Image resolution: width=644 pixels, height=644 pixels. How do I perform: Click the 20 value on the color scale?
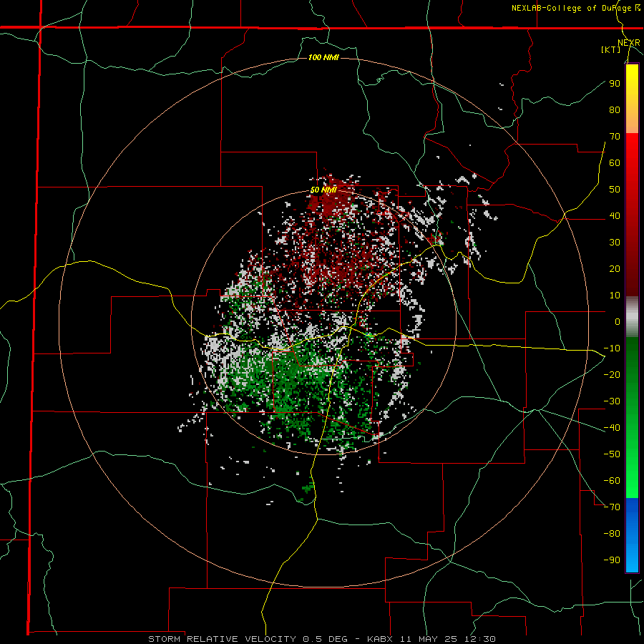(x=615, y=268)
